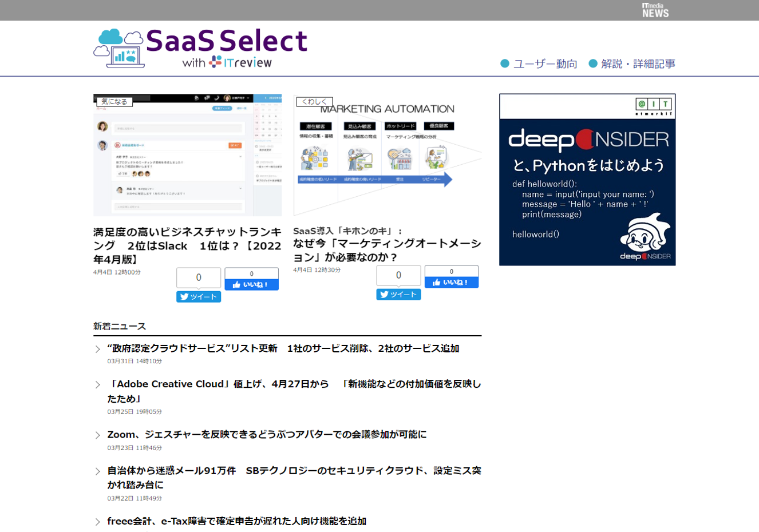Click the Twitter bird icon on the first article's tweet button

(184, 296)
